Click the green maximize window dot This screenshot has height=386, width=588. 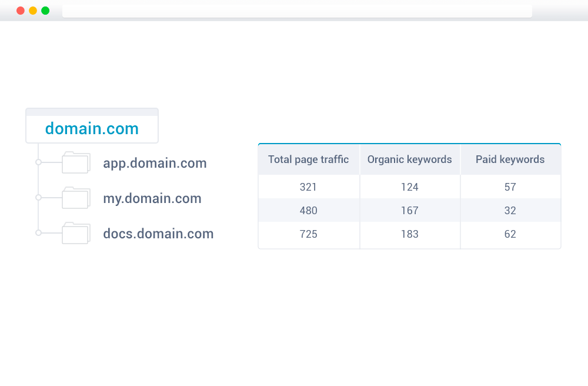point(45,11)
